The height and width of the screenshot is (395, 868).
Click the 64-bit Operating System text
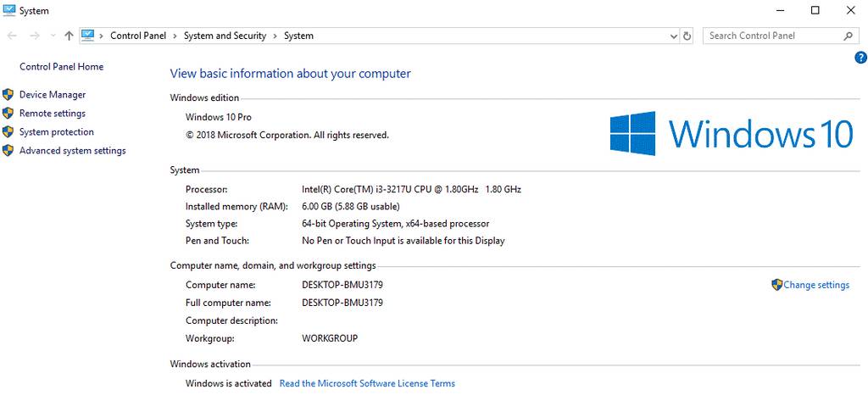tap(395, 224)
